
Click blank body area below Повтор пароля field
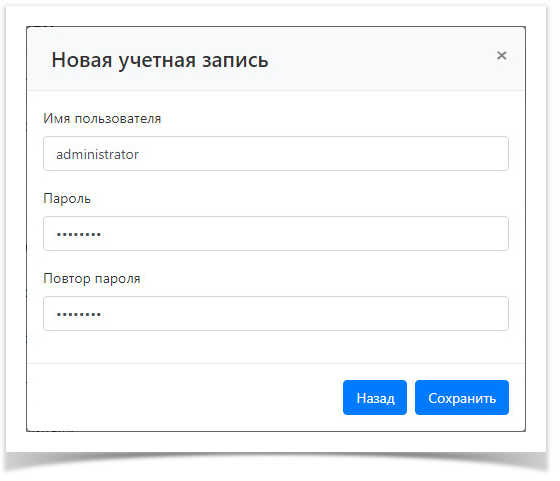click(x=276, y=347)
